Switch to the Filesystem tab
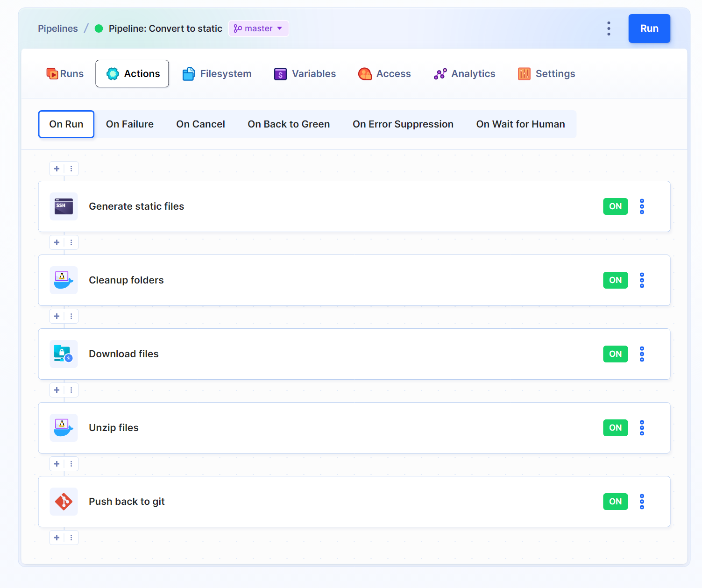The image size is (702, 588). click(217, 74)
